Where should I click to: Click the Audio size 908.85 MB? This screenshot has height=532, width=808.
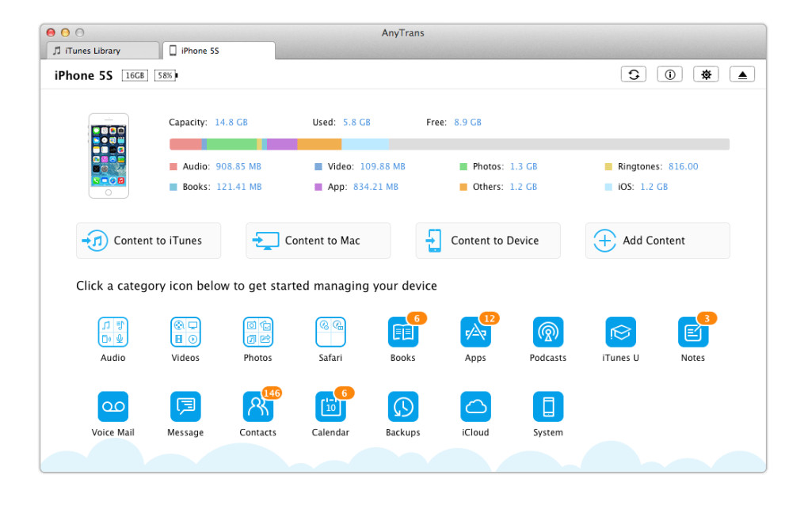pos(238,167)
